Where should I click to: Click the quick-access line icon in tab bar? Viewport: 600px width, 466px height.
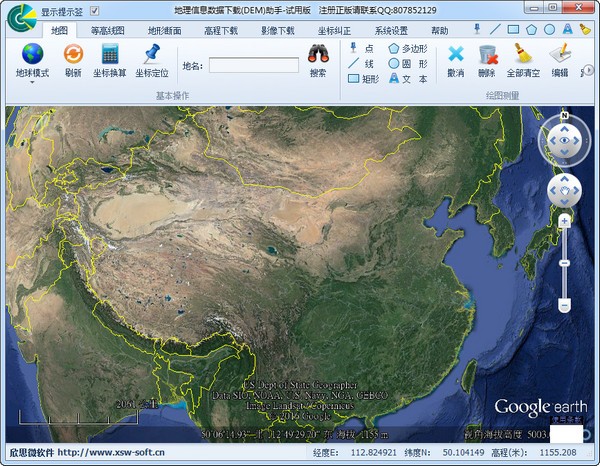[x=495, y=29]
